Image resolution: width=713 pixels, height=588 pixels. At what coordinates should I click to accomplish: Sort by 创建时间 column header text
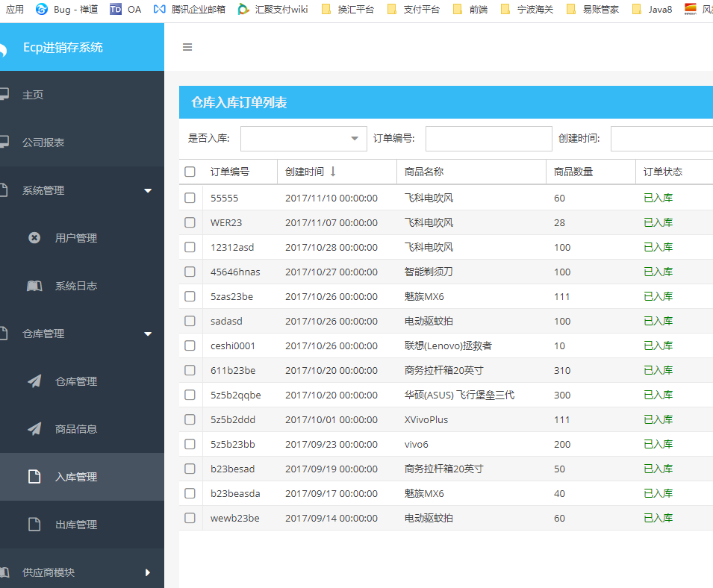point(304,172)
